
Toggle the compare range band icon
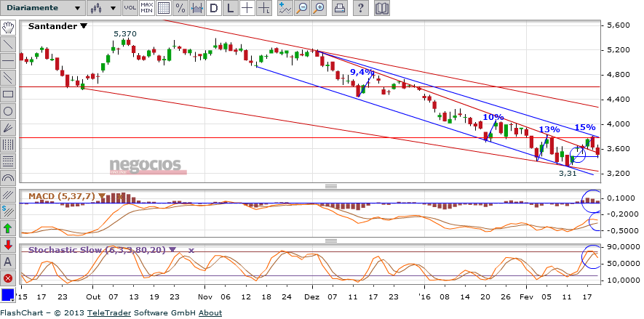pyautogui.click(x=197, y=8)
